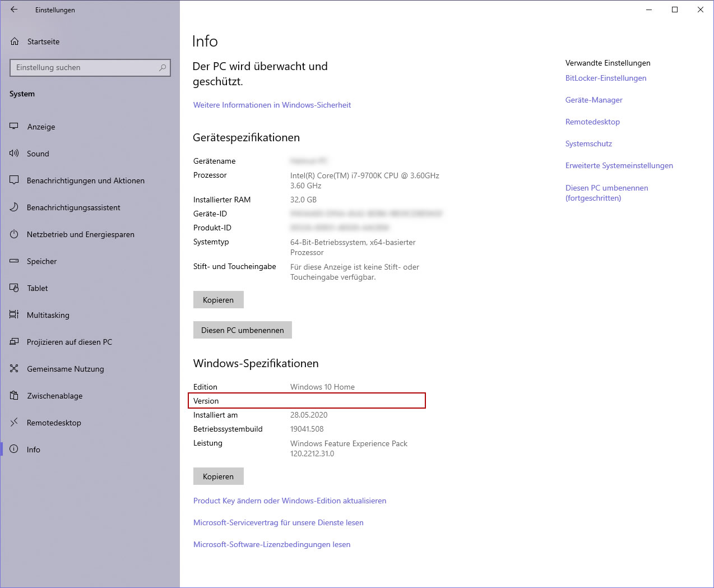
Task: Click the back arrow in Einstellungen
Action: click(x=14, y=10)
